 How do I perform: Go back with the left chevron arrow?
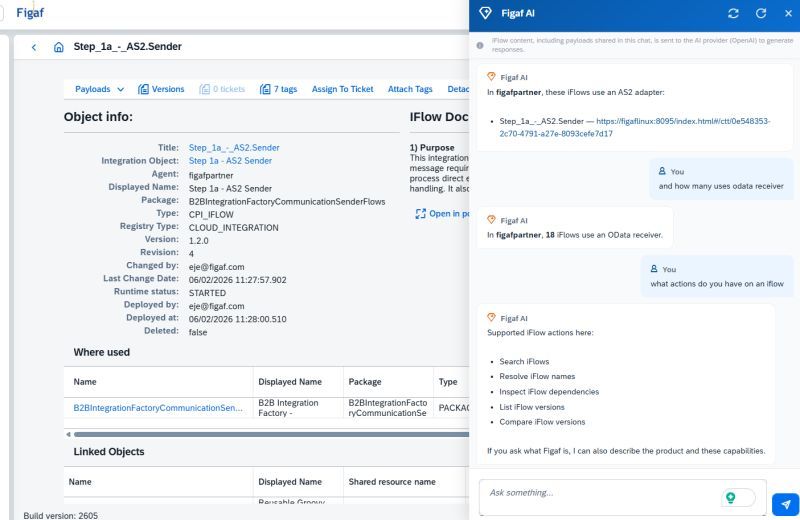34,47
